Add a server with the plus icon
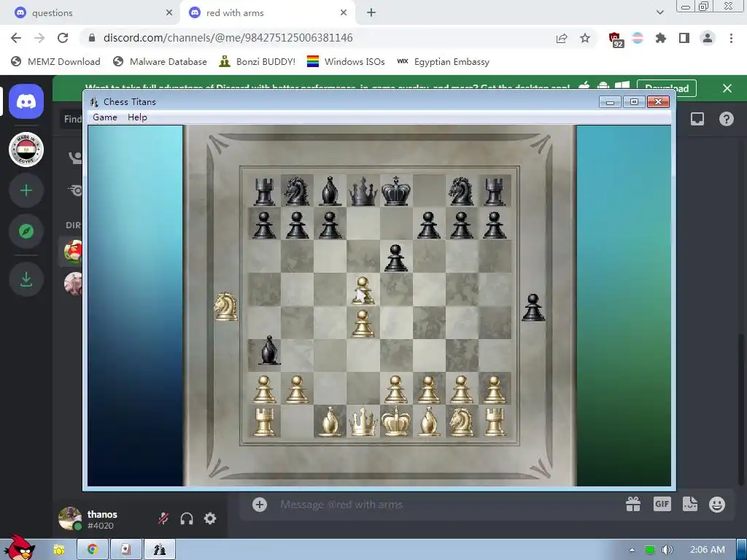This screenshot has height=560, width=747. pos(26,190)
